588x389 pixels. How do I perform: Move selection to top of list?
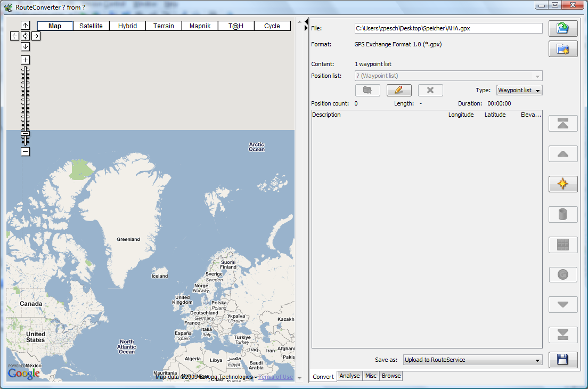coord(563,123)
